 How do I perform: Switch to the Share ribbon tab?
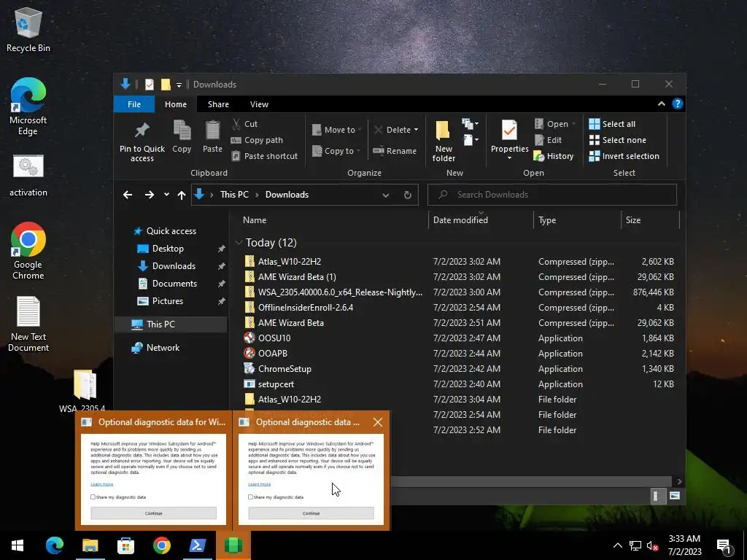(218, 104)
